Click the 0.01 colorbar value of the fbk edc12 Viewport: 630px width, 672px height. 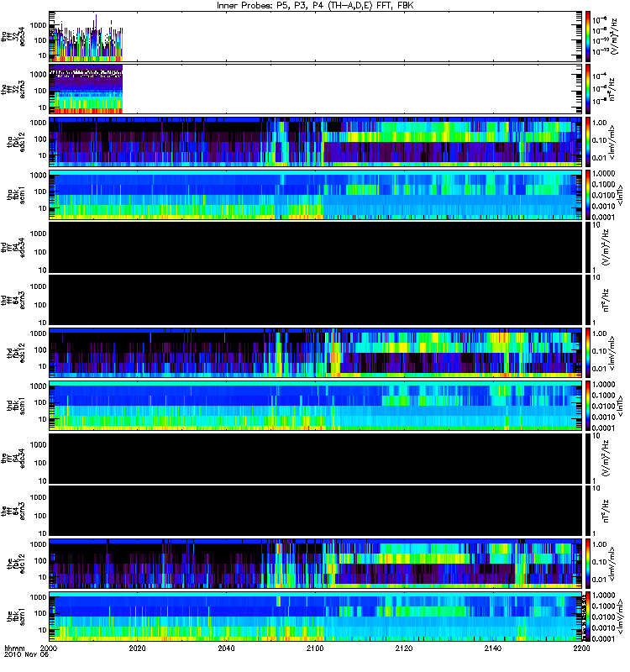(x=600, y=580)
